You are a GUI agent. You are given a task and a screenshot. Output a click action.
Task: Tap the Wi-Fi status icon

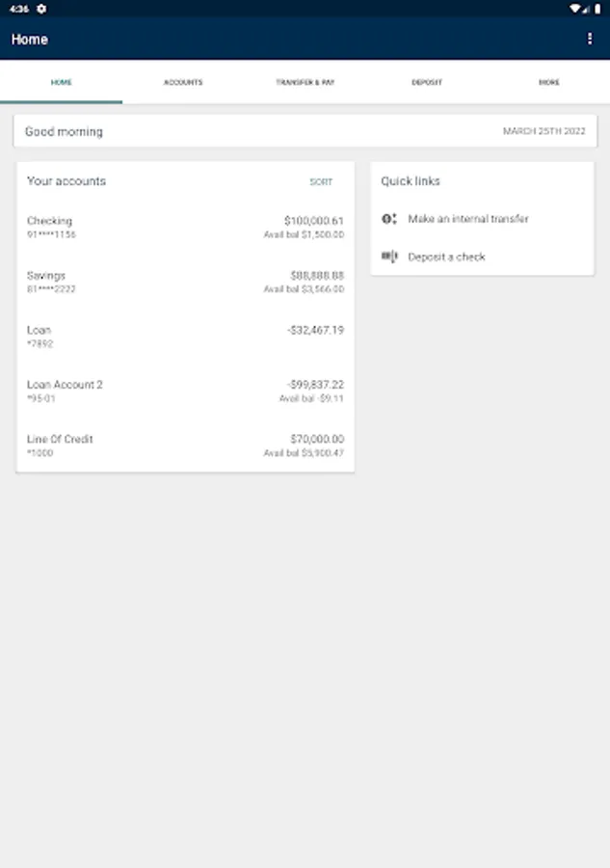574,9
